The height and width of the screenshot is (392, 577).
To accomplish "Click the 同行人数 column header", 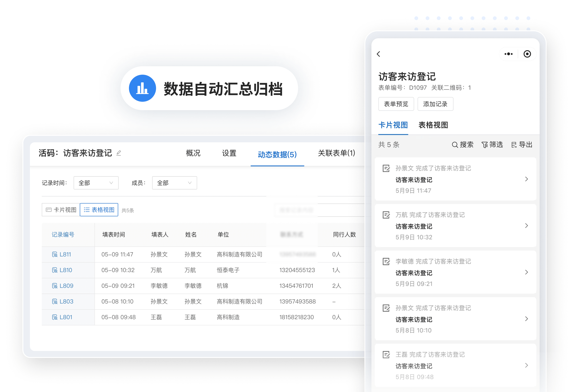I will [x=344, y=234].
